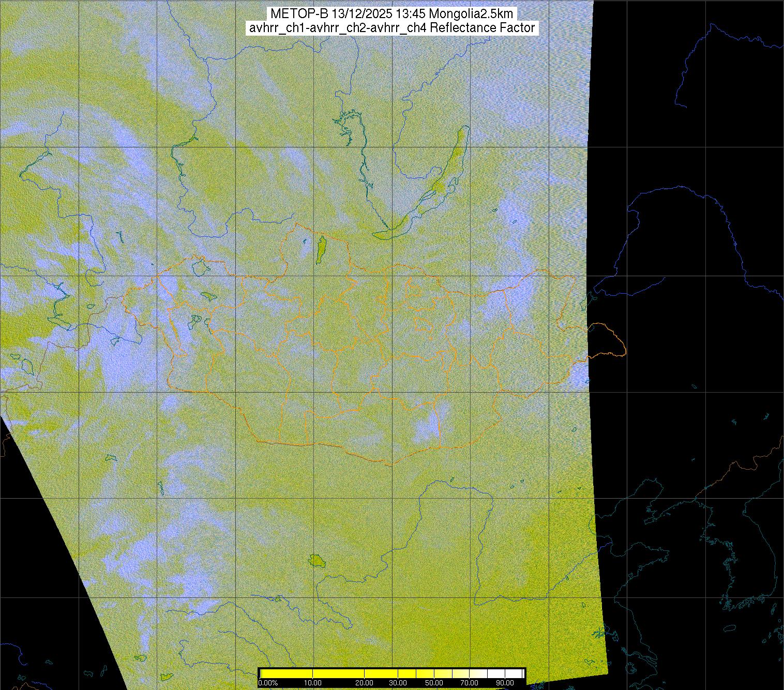The height and width of the screenshot is (690, 784).
Task: Click the small green lake at the bottom-left edge
Action: tap(166, 677)
